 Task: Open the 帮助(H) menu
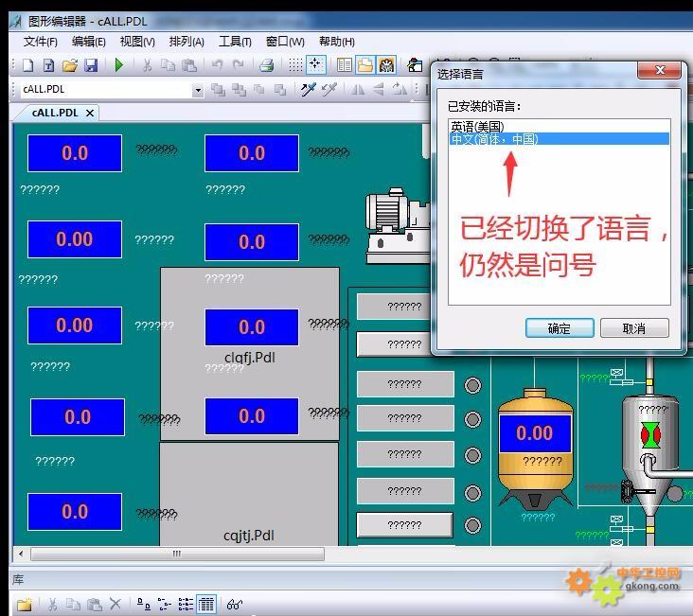tap(337, 42)
